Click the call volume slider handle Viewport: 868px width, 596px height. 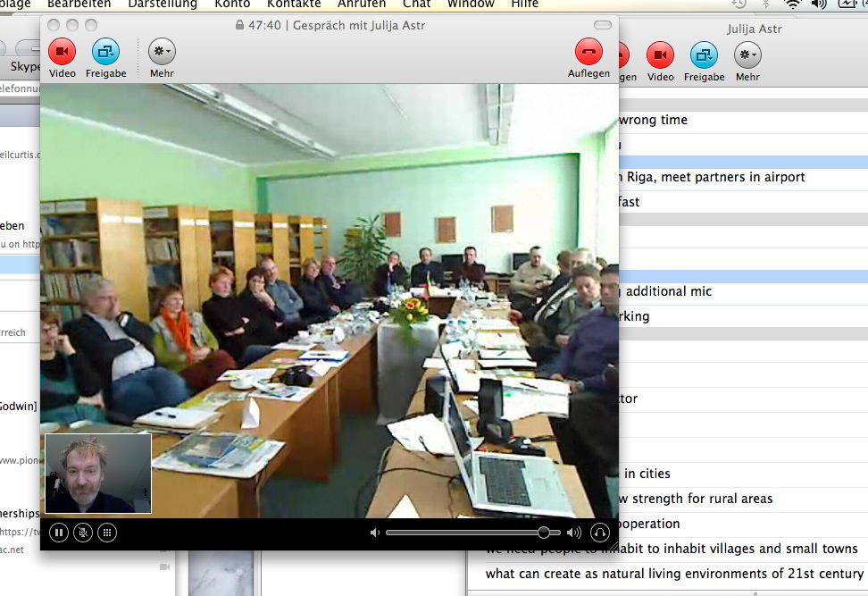[543, 533]
